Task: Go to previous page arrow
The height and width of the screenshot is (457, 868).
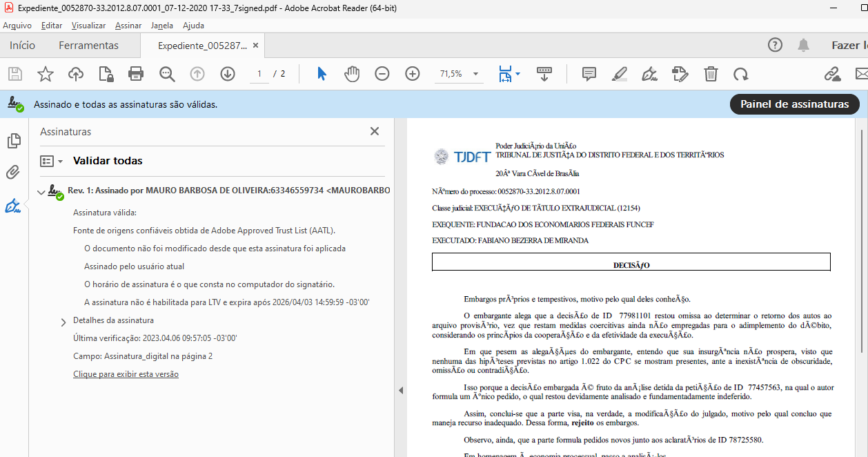Action: (x=197, y=74)
